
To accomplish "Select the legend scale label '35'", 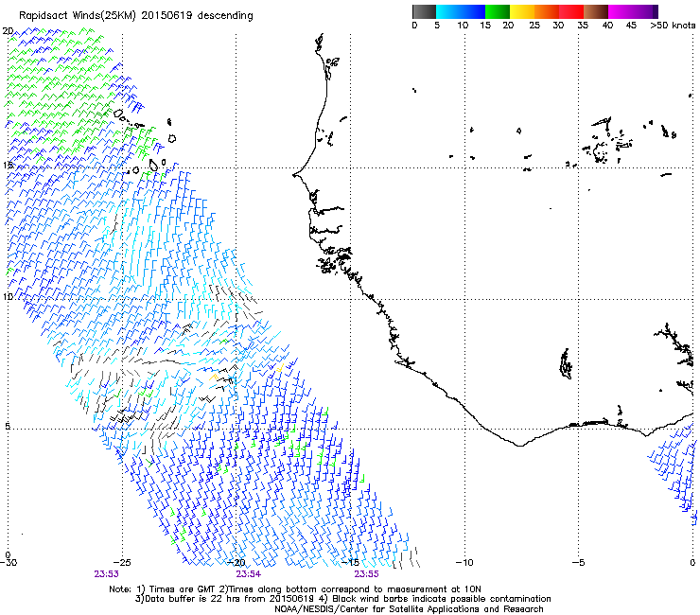I will [x=583, y=26].
